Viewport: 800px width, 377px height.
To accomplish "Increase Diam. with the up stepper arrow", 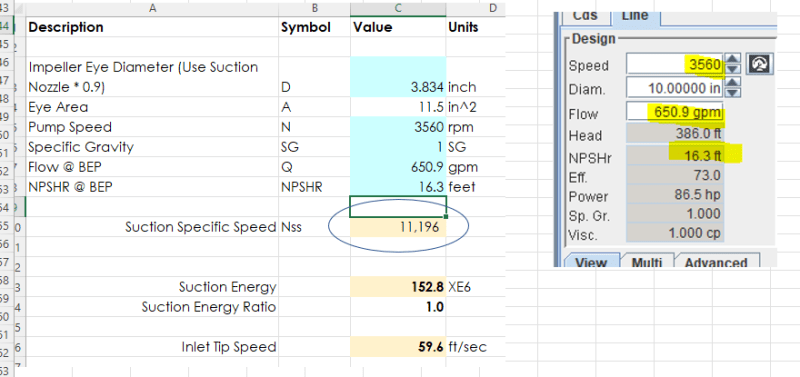I will pyautogui.click(x=733, y=82).
